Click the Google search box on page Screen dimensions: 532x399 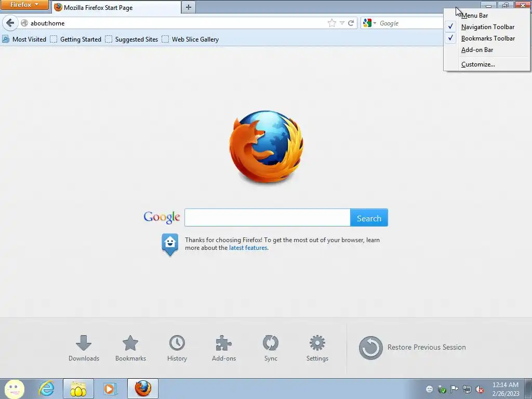point(268,218)
